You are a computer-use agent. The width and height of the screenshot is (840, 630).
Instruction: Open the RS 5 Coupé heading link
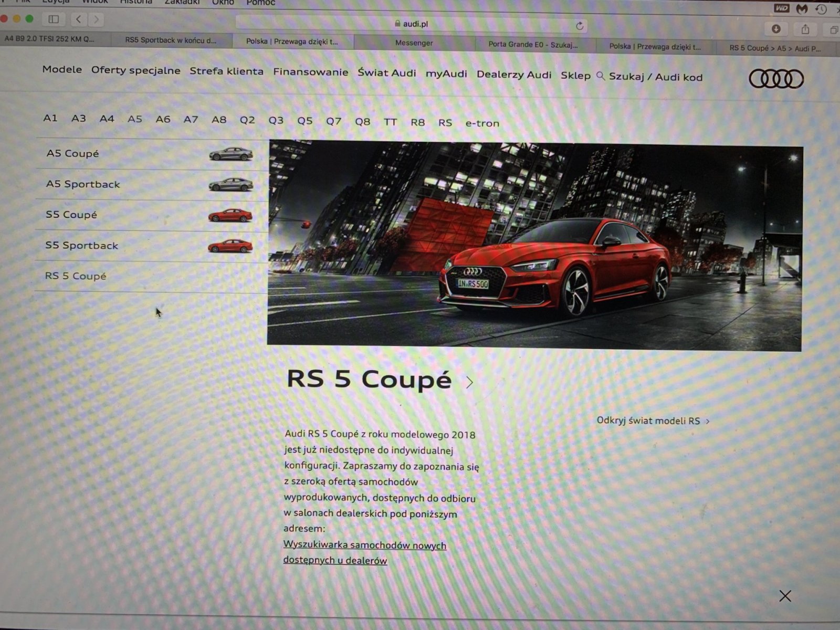click(x=369, y=379)
